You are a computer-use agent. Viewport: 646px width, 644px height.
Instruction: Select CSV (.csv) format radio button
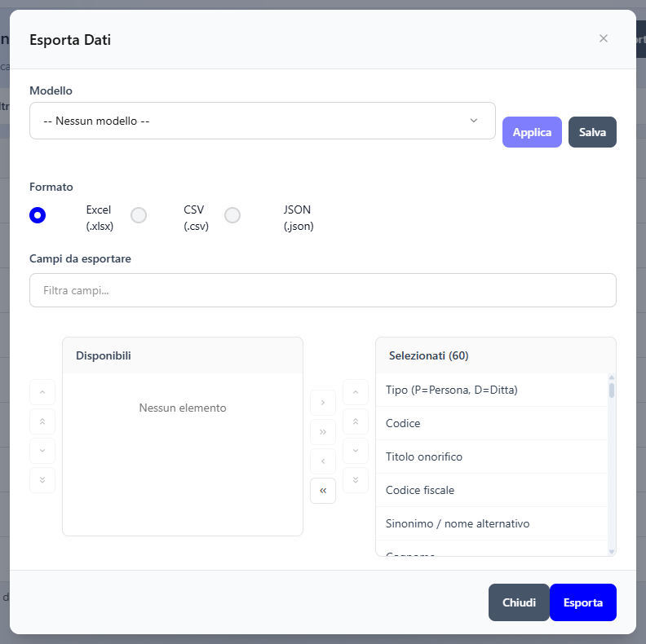pyautogui.click(x=139, y=215)
